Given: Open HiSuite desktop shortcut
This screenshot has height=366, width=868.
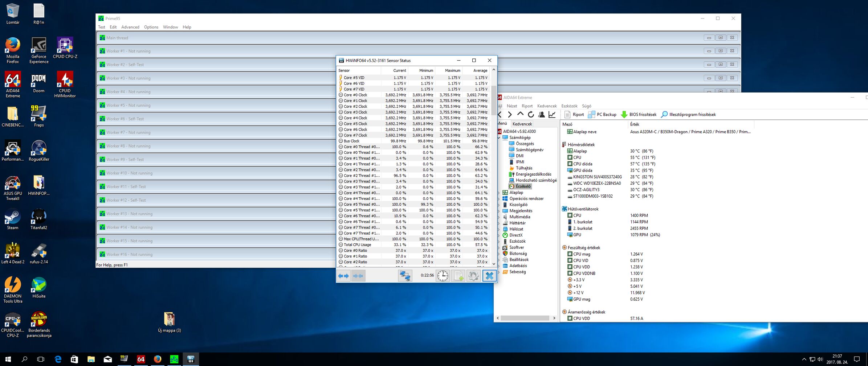Looking at the screenshot, I should tap(39, 288).
